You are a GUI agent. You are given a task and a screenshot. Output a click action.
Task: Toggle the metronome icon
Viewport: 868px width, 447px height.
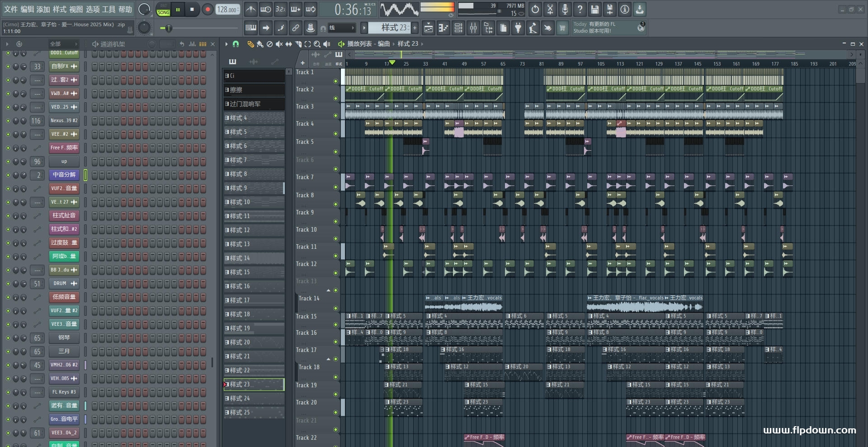(251, 9)
